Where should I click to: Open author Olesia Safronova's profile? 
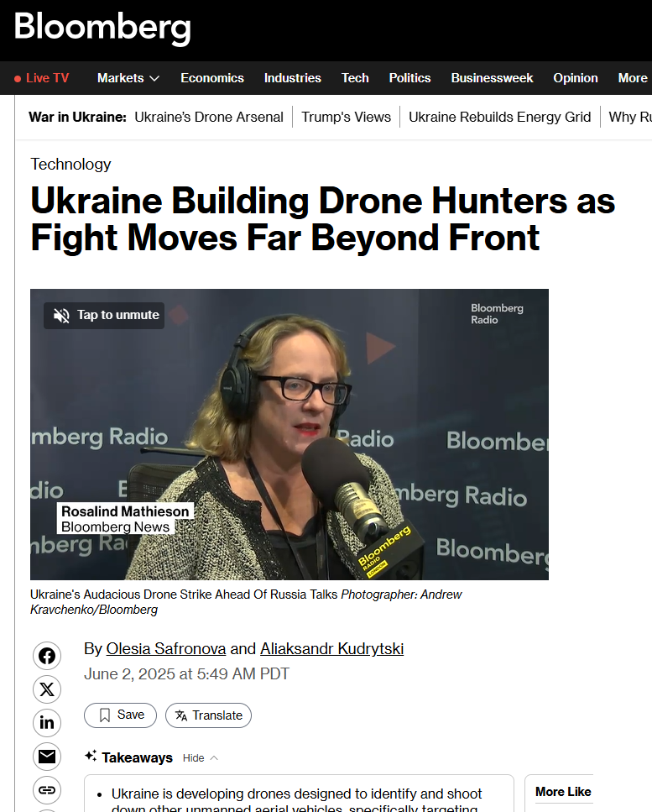pos(166,649)
